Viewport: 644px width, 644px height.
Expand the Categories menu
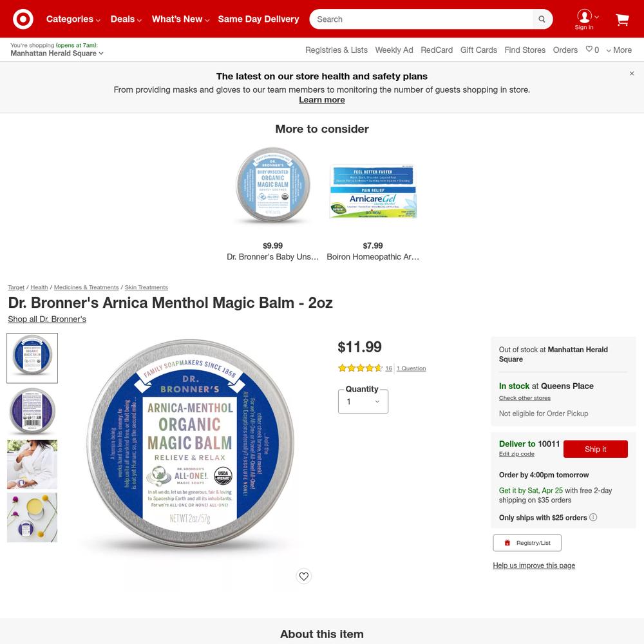73,19
